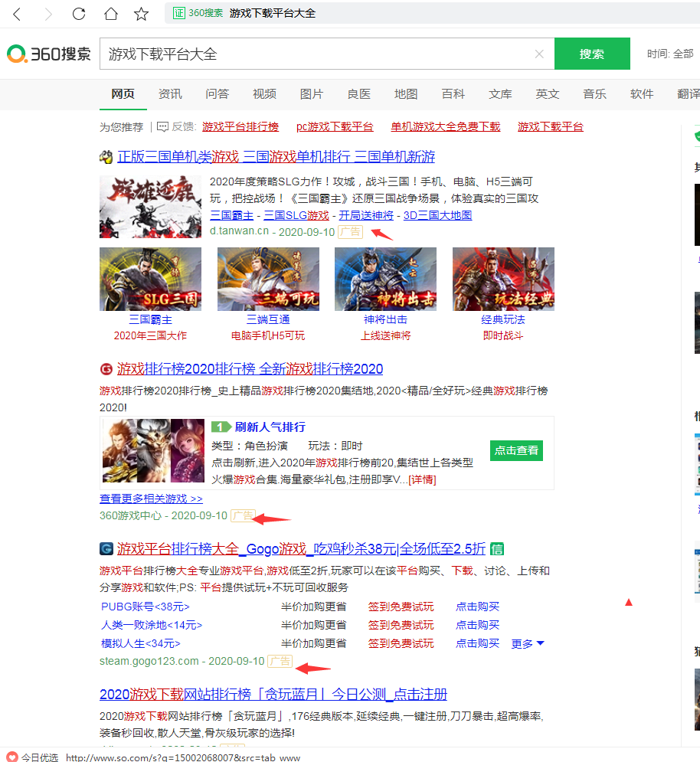Open suggested search pc游戏下载平台
The image size is (700, 762).
[x=335, y=127]
